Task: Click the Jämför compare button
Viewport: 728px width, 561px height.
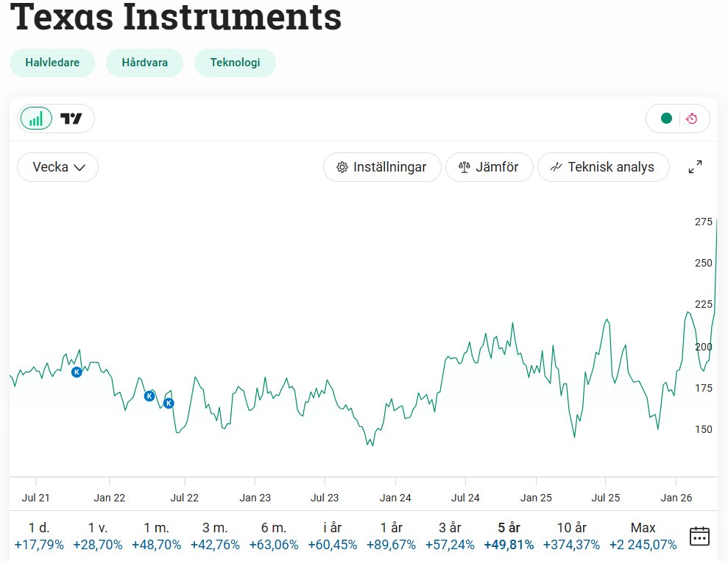Action: [x=489, y=166]
